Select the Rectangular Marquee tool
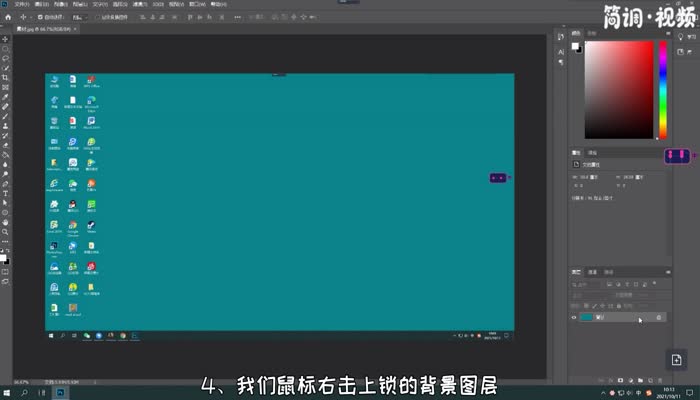 (x=5, y=49)
